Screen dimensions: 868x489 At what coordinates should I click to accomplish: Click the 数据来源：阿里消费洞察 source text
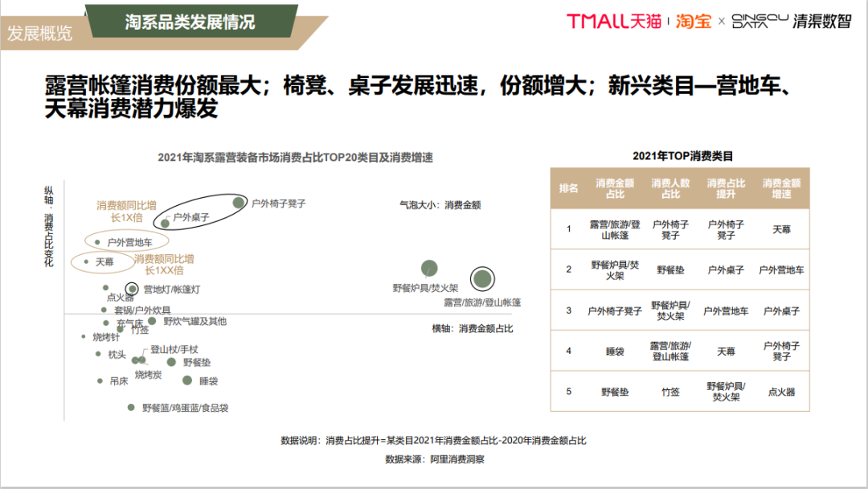(x=434, y=461)
